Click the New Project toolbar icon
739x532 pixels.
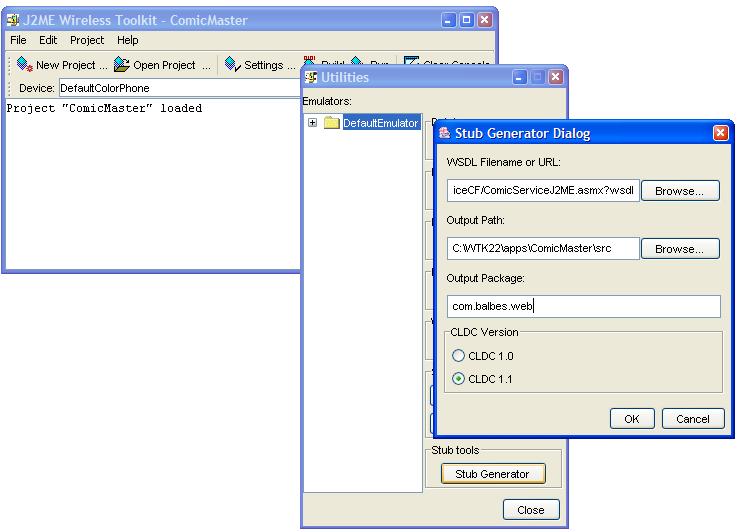[24, 64]
